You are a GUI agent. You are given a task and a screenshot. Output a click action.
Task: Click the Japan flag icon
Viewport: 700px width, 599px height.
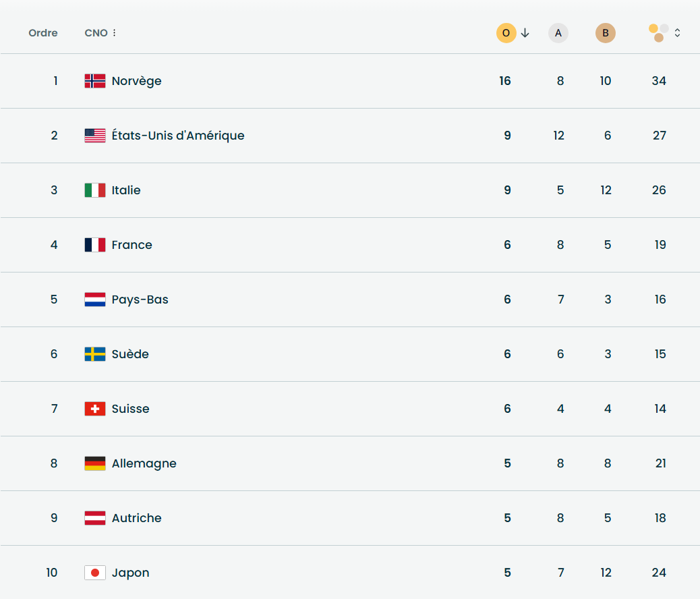pos(95,573)
